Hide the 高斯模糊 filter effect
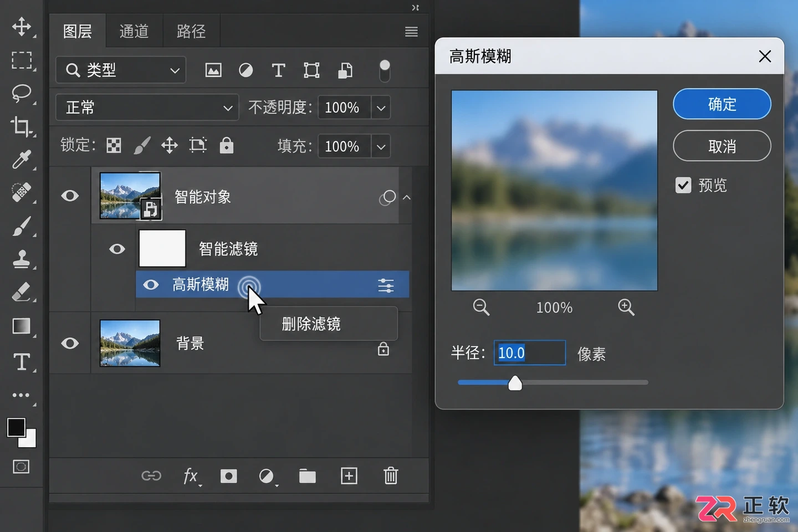Screen dimensions: 798x532 pyautogui.click(x=151, y=285)
